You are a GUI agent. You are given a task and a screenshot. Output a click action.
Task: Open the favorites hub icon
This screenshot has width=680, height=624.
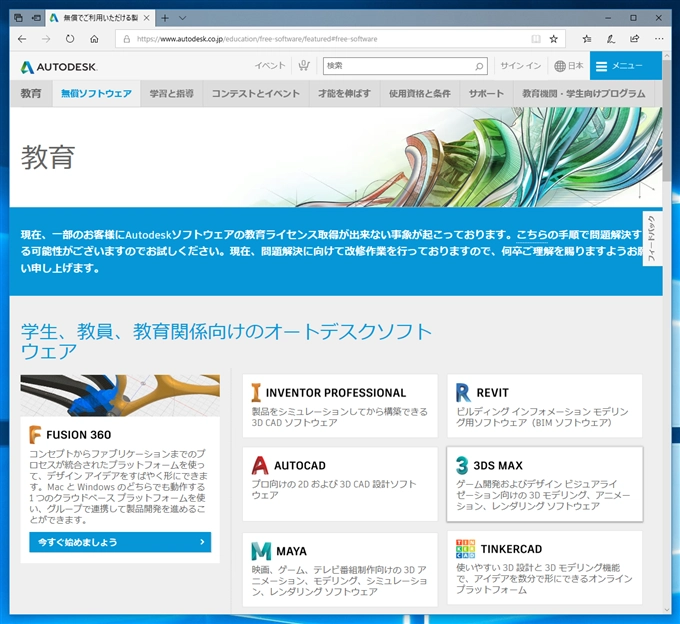pos(587,39)
